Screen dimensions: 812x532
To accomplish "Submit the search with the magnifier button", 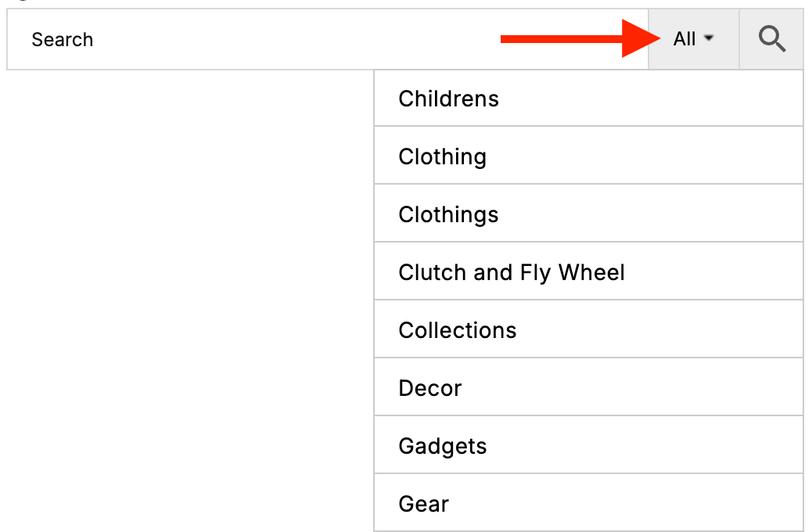I will pyautogui.click(x=771, y=39).
